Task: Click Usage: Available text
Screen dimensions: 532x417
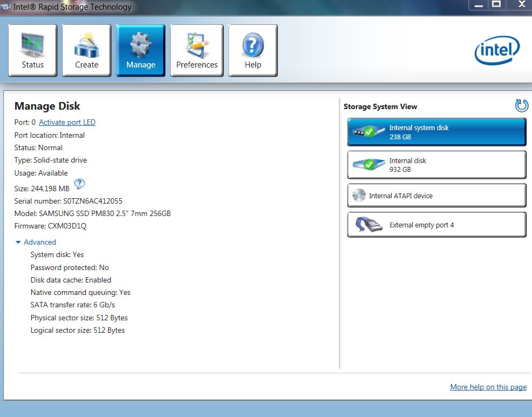Action: (x=41, y=173)
